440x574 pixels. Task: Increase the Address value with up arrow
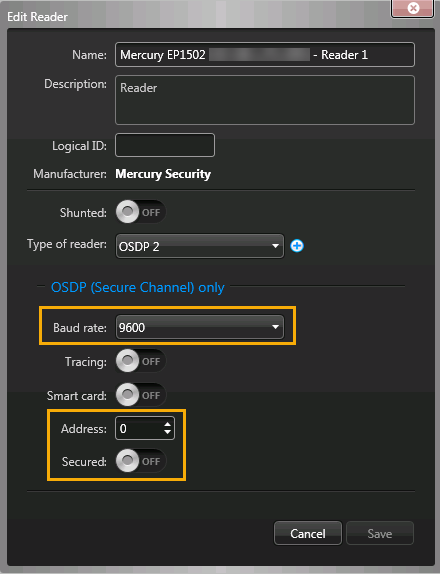pos(168,425)
